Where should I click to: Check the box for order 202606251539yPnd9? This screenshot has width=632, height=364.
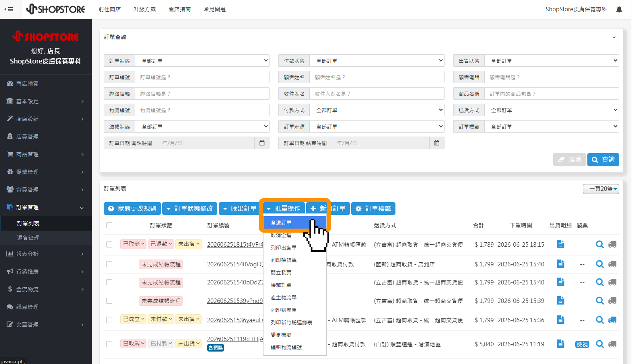click(x=109, y=301)
